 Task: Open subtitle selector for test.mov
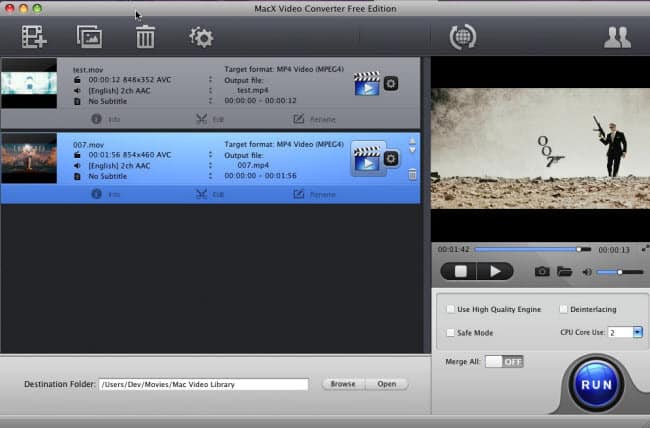point(210,101)
